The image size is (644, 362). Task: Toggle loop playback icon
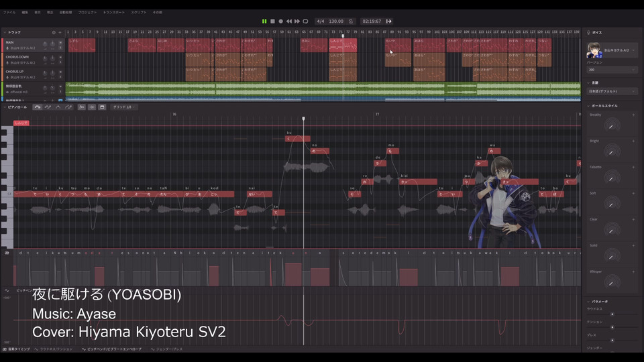305,21
